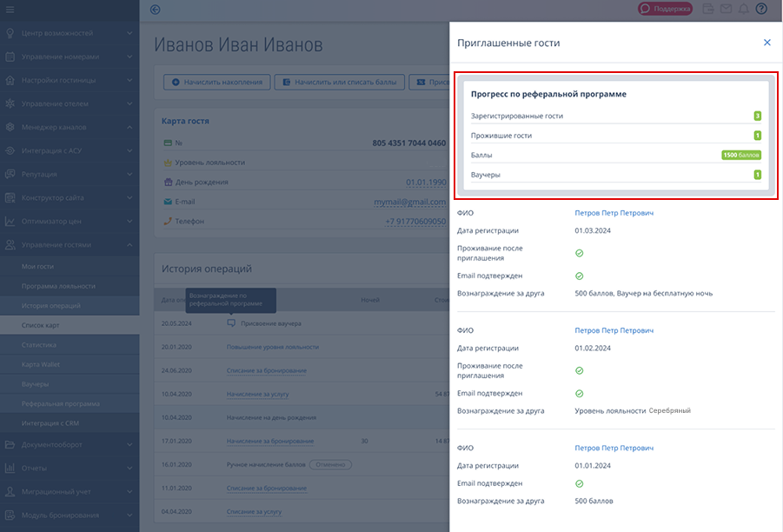The width and height of the screenshot is (783, 532).
Task: Open first Петров Петр Петрович guest link
Action: tap(614, 213)
